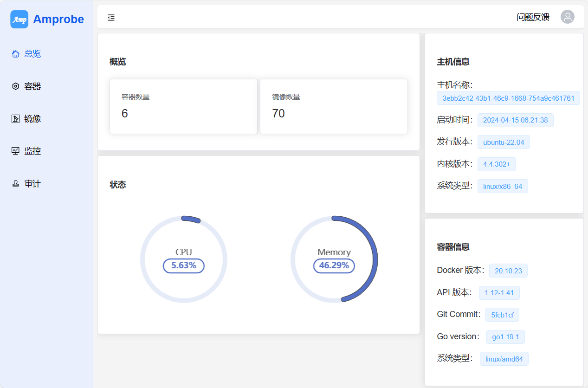This screenshot has width=588, height=388.
Task: Click the Memory 46.29% progress ring
Action: click(334, 259)
